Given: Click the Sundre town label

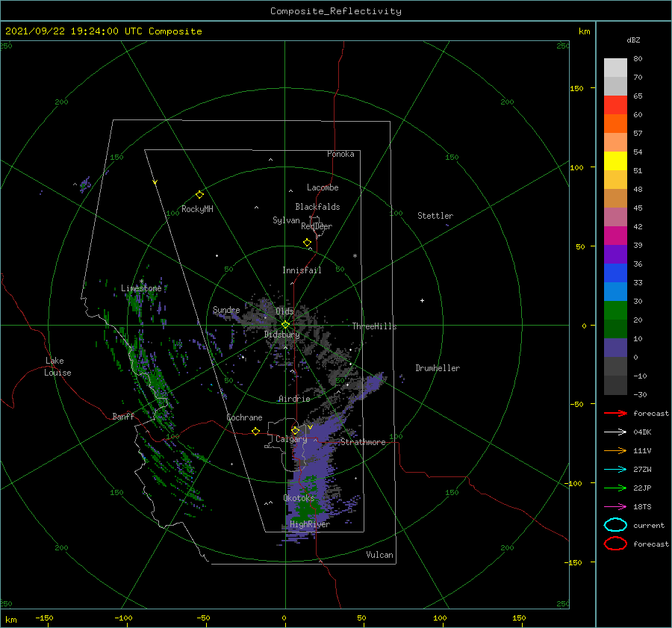Looking at the screenshot, I should pyautogui.click(x=226, y=309).
